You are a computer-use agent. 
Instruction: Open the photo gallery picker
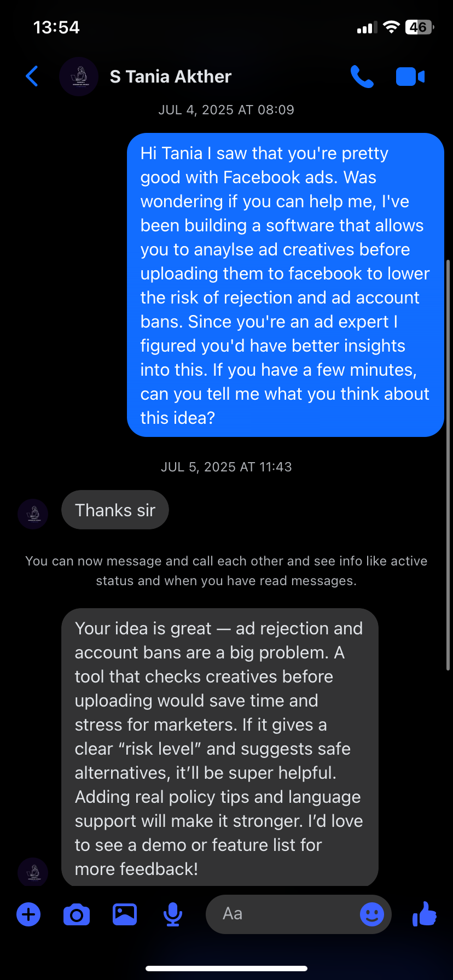124,914
